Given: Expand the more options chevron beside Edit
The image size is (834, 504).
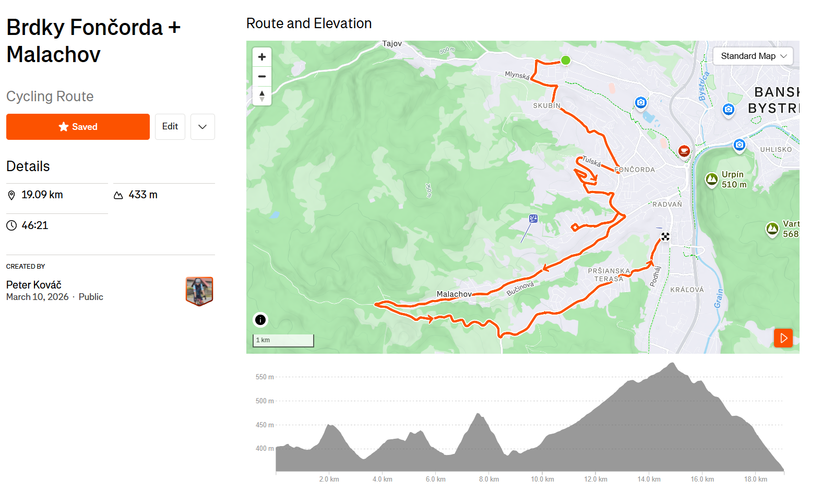Looking at the screenshot, I should tap(202, 127).
